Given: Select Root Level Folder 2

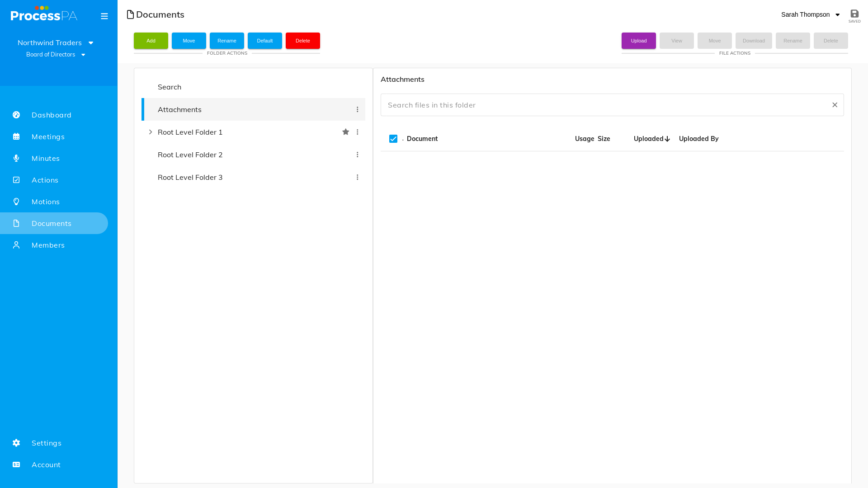Looking at the screenshot, I should tap(253, 155).
